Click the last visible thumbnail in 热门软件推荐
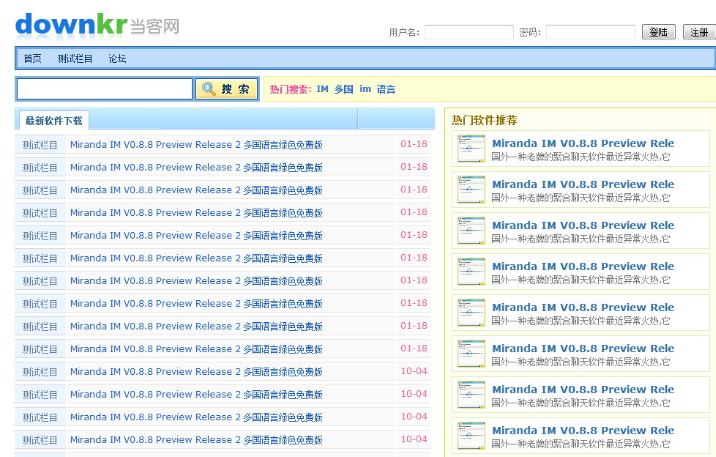Screen dimensions: 716x457 (471, 436)
